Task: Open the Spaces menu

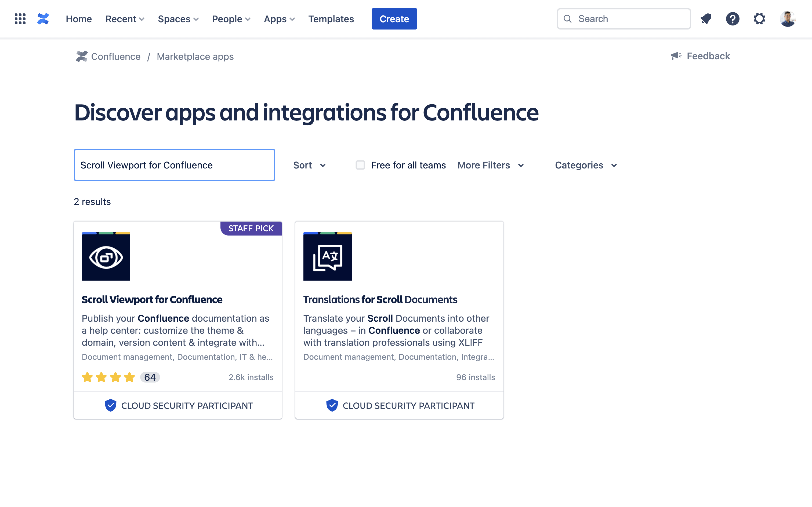Action: point(178,19)
